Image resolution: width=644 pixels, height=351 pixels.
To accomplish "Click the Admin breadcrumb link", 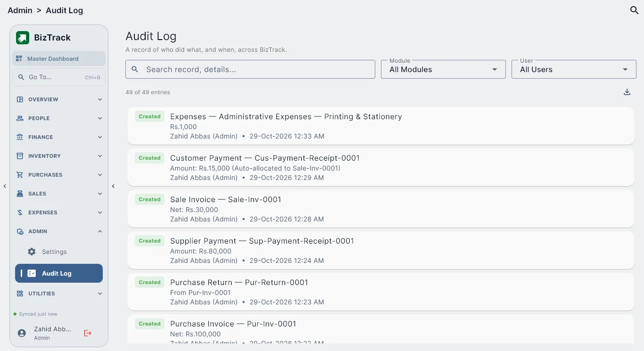I will coord(20,10).
